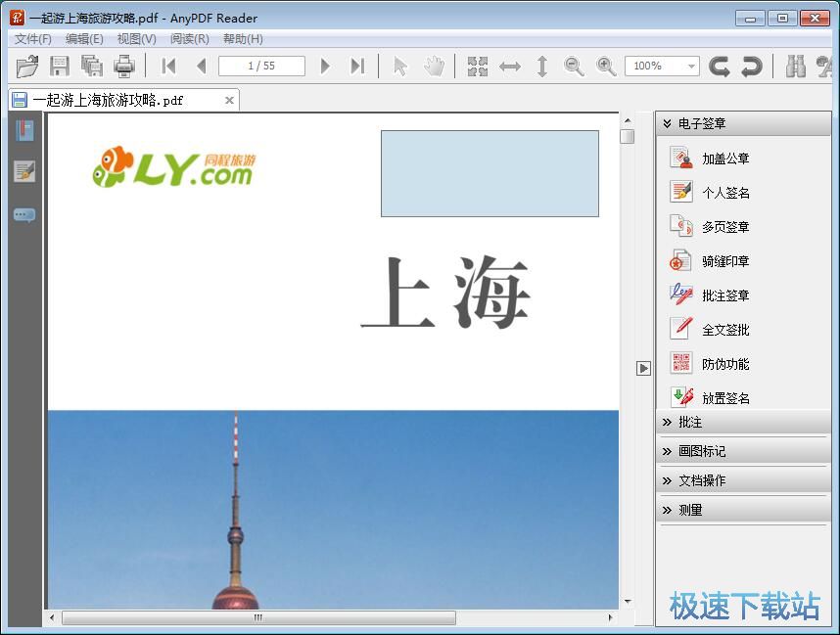The height and width of the screenshot is (635, 840).
Task: Open the 视图 menu
Action: coord(134,39)
